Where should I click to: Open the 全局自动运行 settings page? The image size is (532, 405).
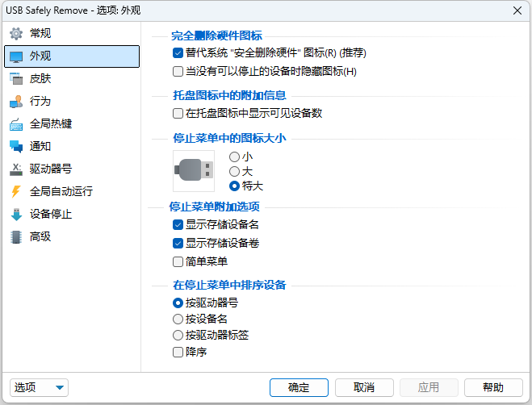tap(72, 192)
